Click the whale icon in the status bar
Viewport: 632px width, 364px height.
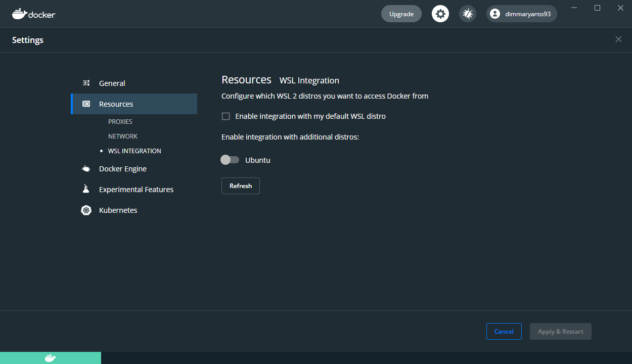pyautogui.click(x=50, y=357)
